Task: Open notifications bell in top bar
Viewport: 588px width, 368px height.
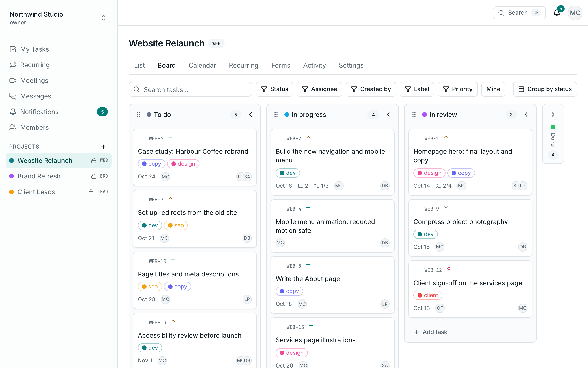Action: pos(556,13)
